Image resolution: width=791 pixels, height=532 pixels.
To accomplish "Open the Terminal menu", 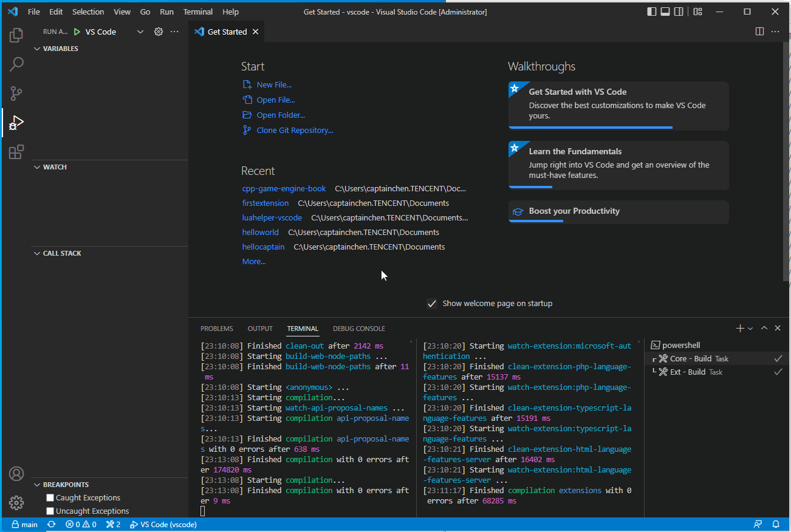I will click(x=198, y=12).
